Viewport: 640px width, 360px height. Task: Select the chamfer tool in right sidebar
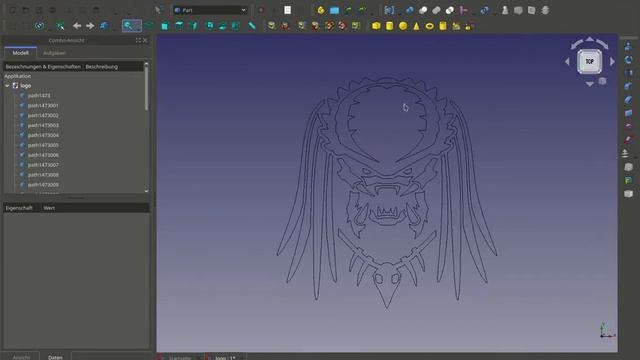[x=628, y=100]
